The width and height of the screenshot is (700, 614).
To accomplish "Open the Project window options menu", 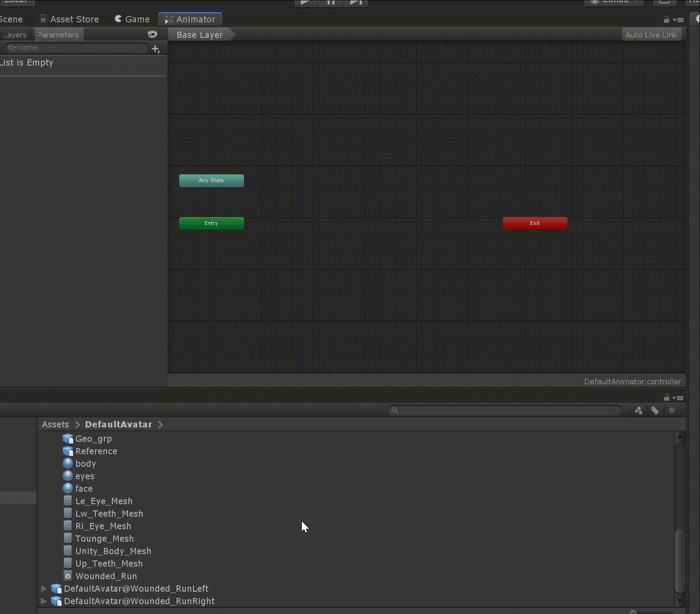I will pyautogui.click(x=679, y=398).
